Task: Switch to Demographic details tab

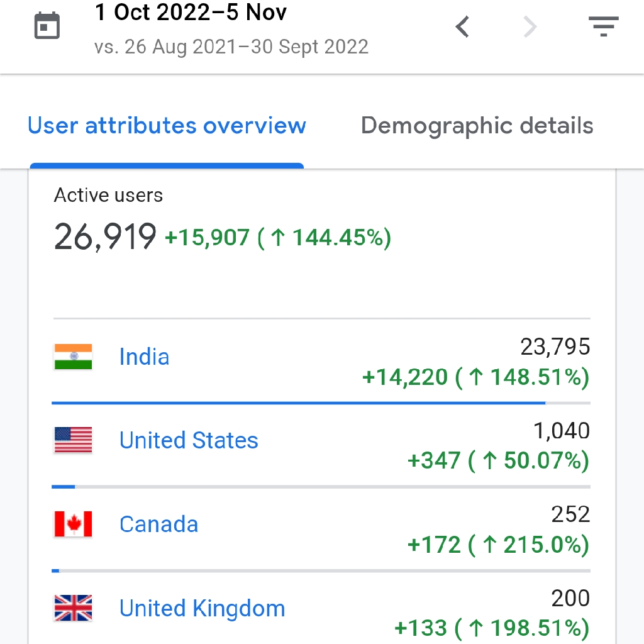Action: (x=477, y=126)
